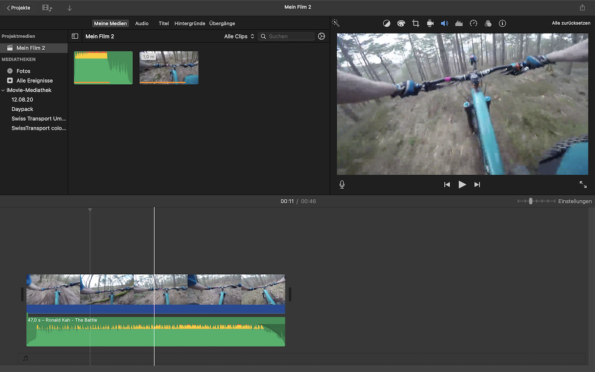595x372 pixels.
Task: Enter fullscreen playback
Action: [583, 184]
